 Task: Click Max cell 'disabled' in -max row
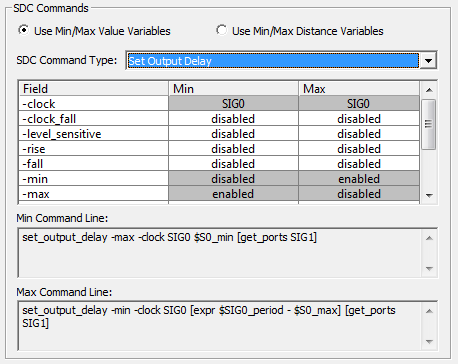pyautogui.click(x=359, y=194)
